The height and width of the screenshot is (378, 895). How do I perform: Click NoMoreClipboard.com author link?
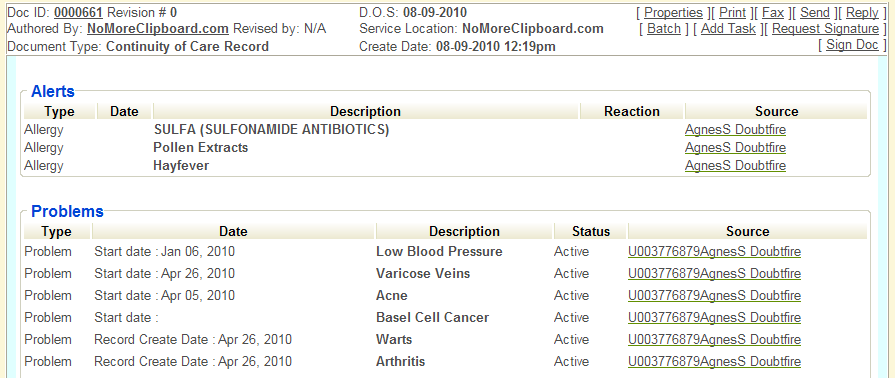158,29
